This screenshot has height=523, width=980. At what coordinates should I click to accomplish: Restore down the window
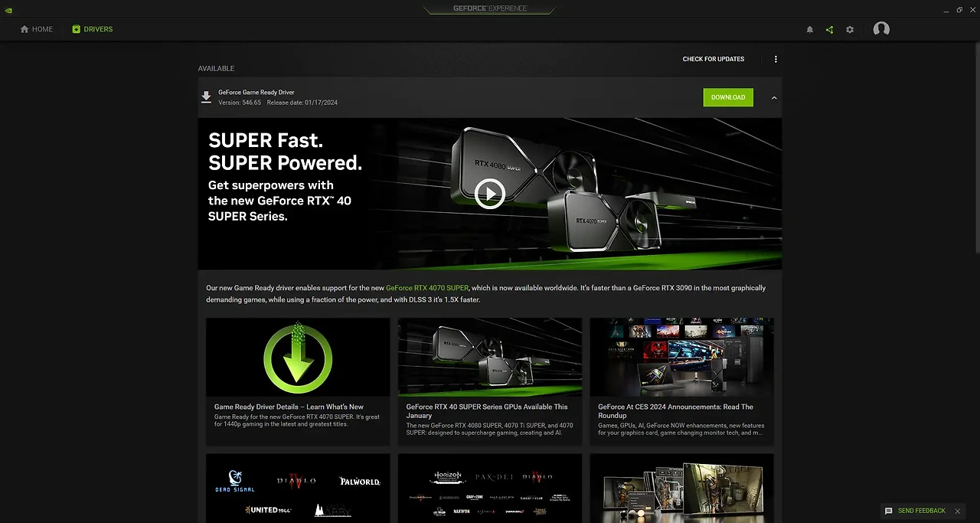click(x=959, y=9)
